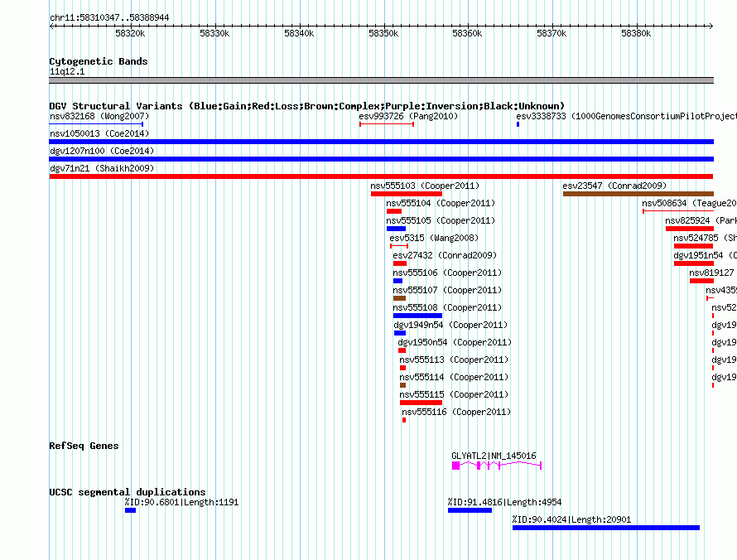Click the nsv1050013 (Coe2014) label
The height and width of the screenshot is (560, 737).
(x=102, y=133)
